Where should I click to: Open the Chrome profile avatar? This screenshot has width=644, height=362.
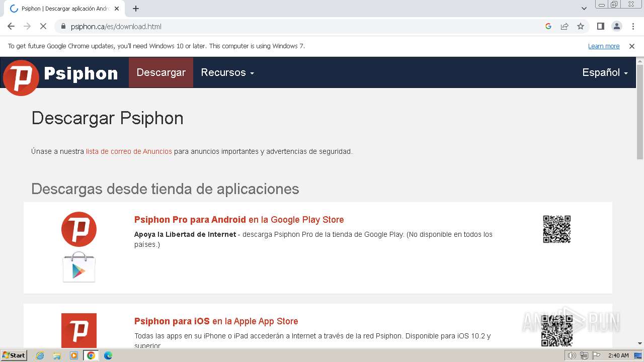tap(616, 26)
